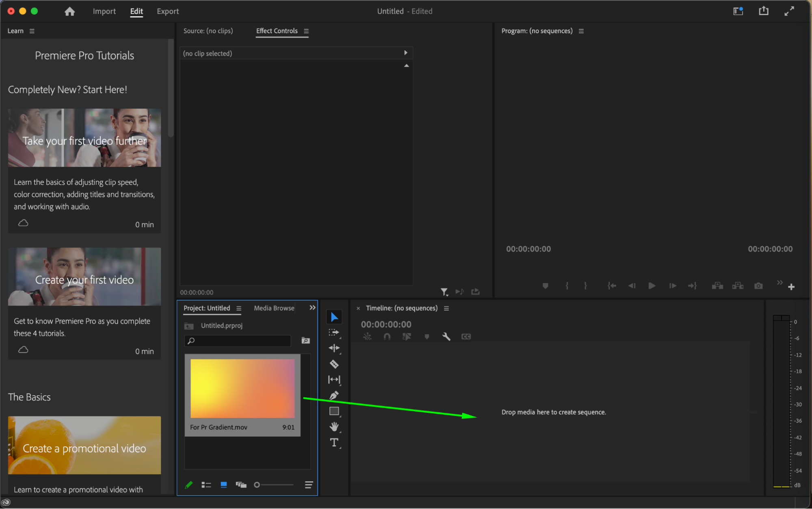The height and width of the screenshot is (509, 812).
Task: Adjust project thumbnail zoom slider
Action: 257,485
